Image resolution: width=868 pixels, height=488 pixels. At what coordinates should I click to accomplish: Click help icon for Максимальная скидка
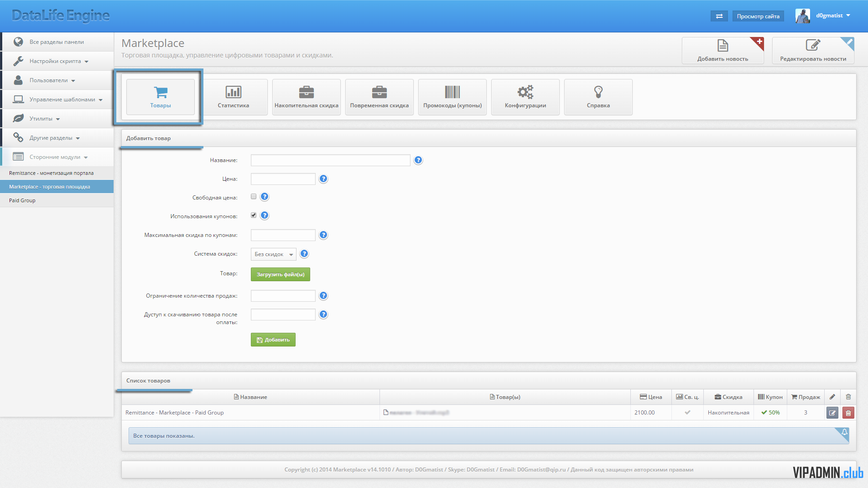pyautogui.click(x=323, y=235)
